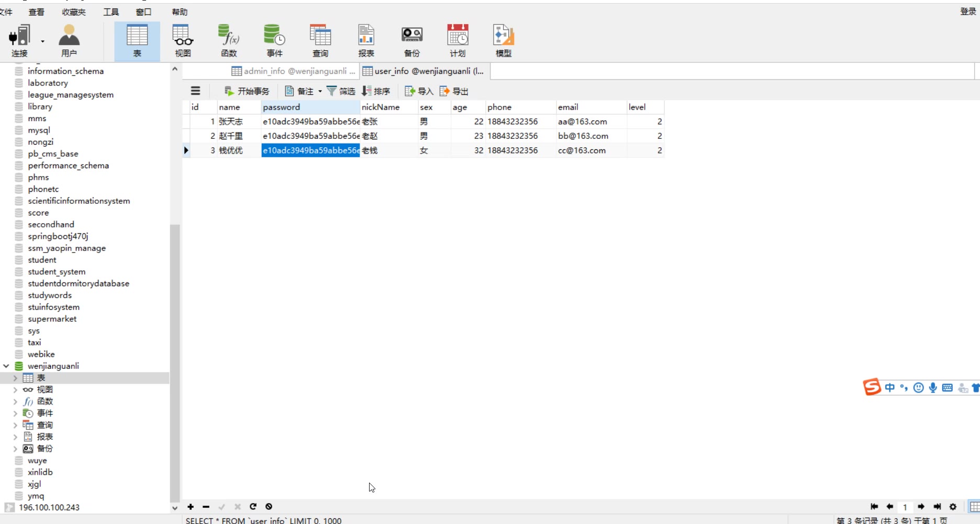This screenshot has width=980, height=524.
Task: Open the 报表 (Report) toolbar icon
Action: pos(366,40)
